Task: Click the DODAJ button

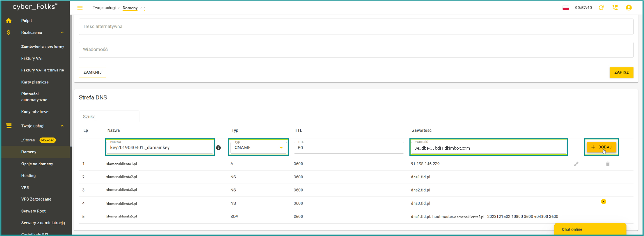Action: click(x=601, y=147)
